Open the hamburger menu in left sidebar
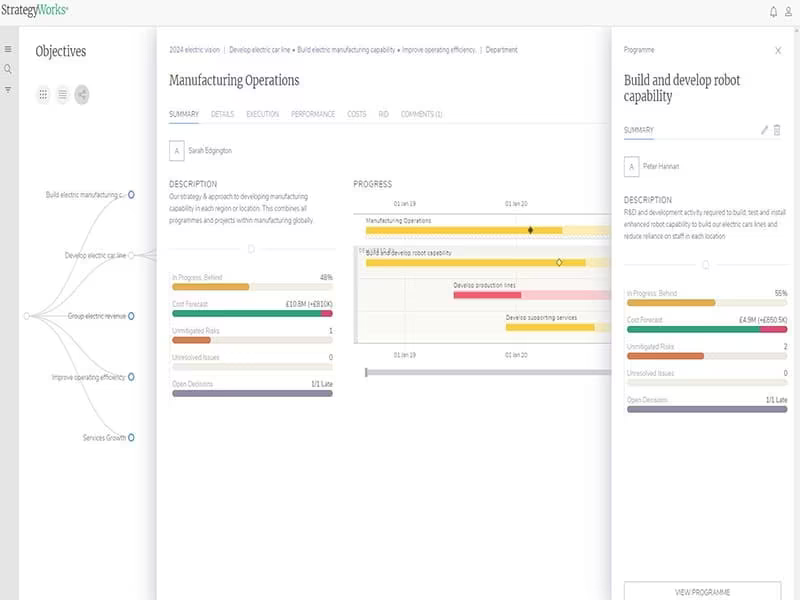This screenshot has width=800, height=600. coord(8,49)
